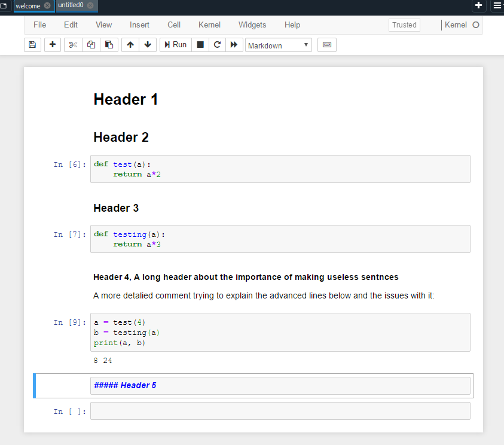Restart the kernel via the refresh icon
This screenshot has width=504, height=445.
point(217,44)
